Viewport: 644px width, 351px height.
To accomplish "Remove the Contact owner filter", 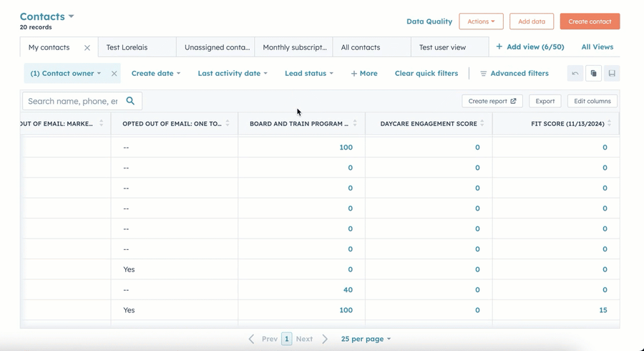I will click(x=114, y=74).
